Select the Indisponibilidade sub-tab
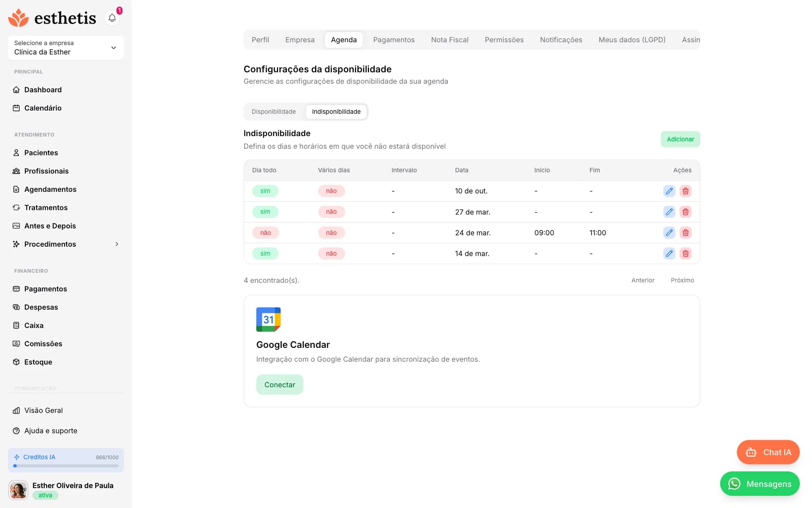This screenshot has width=812, height=508. tap(336, 112)
